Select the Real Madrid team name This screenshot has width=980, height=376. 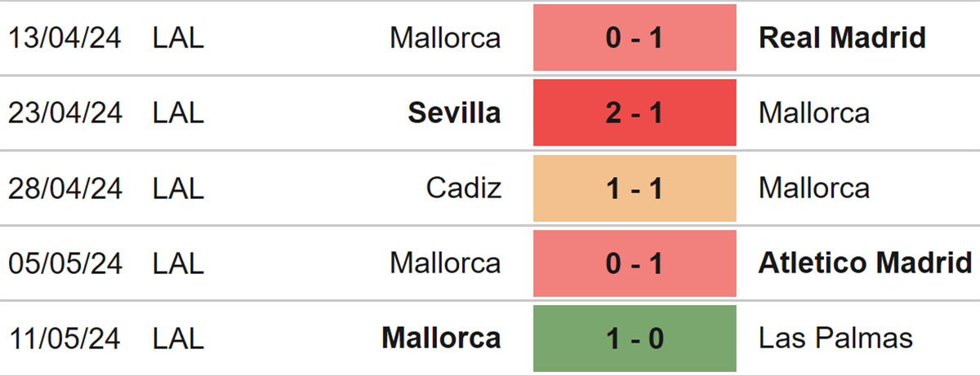842,38
